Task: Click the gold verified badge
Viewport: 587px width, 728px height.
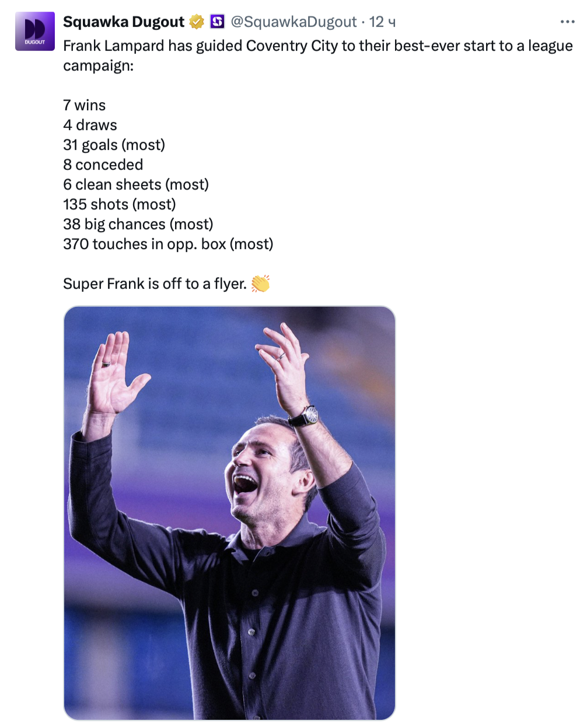Action: pyautogui.click(x=197, y=22)
